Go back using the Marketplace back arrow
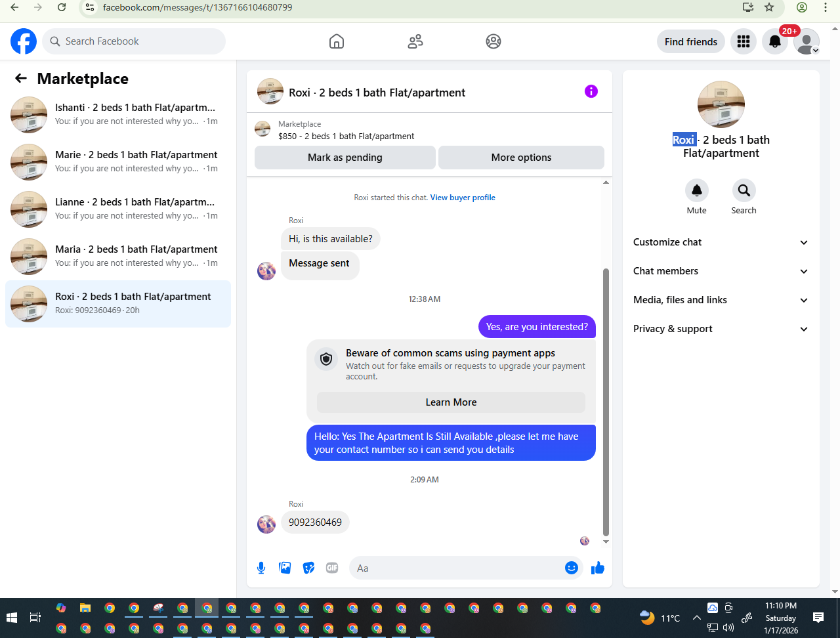Viewport: 840px width, 638px height. point(21,79)
